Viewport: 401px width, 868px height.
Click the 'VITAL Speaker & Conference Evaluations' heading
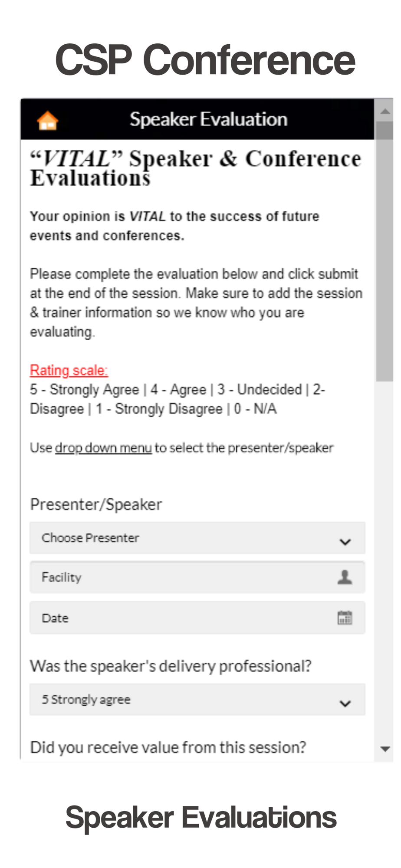[195, 168]
